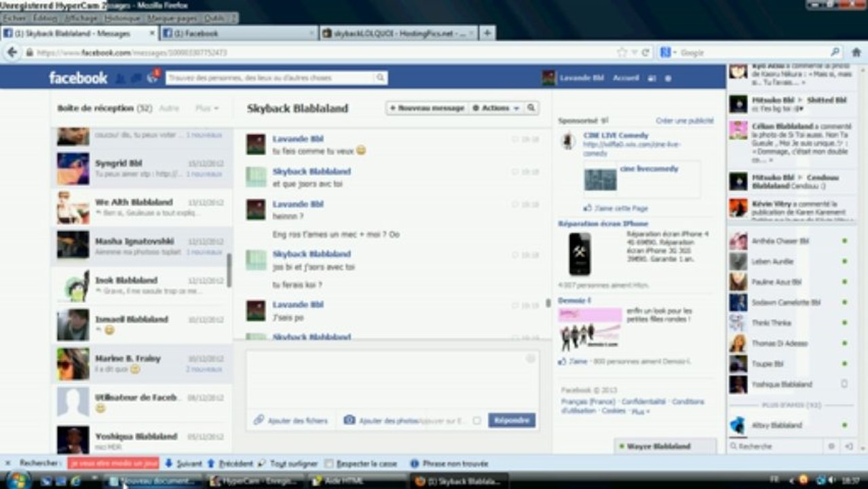Click Créer une publicité link
Viewport: 868px width, 489px height.
point(684,121)
